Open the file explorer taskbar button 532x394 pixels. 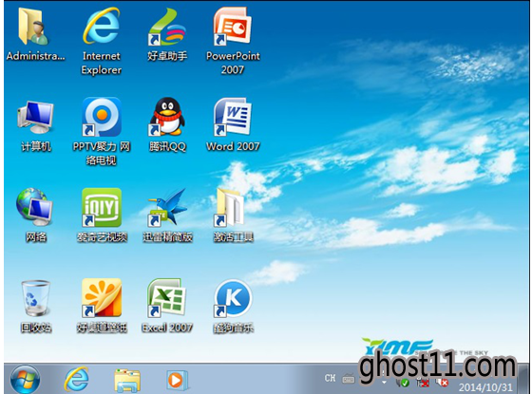[127, 381]
